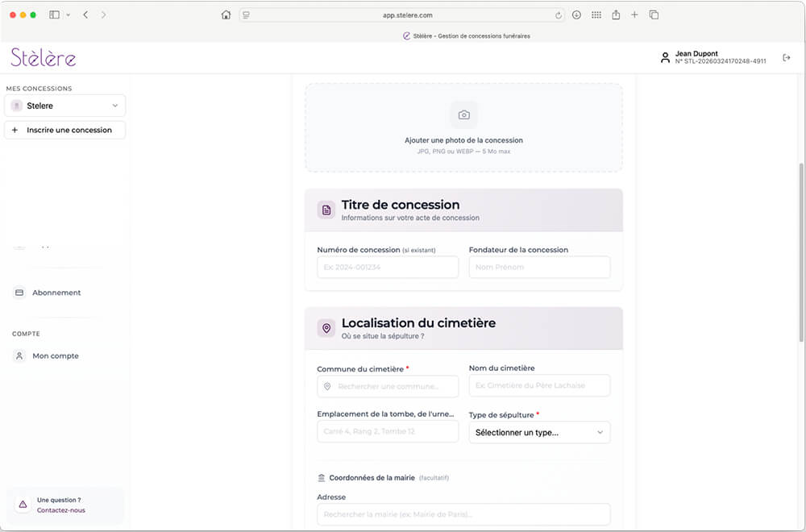
Task: Open Mon compte in the sidebar
Action: (56, 355)
